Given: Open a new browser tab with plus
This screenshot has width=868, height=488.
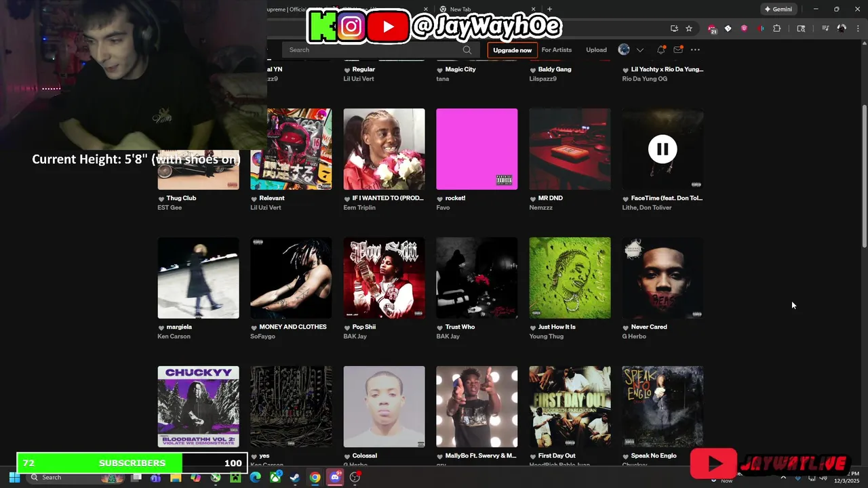Looking at the screenshot, I should 549,9.
